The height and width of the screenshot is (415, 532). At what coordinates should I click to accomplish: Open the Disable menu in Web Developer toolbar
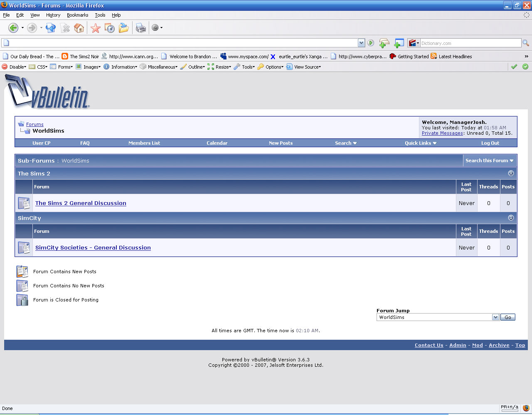[14, 67]
